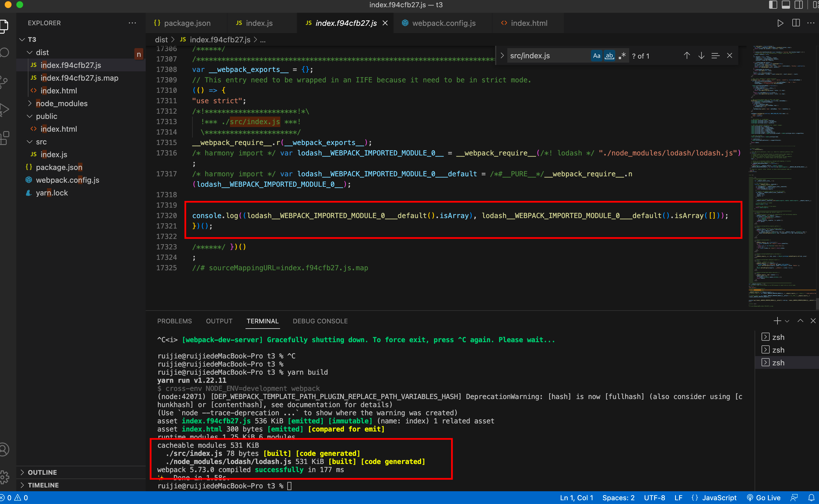Split the editor right
This screenshot has height=504, width=819.
(796, 23)
